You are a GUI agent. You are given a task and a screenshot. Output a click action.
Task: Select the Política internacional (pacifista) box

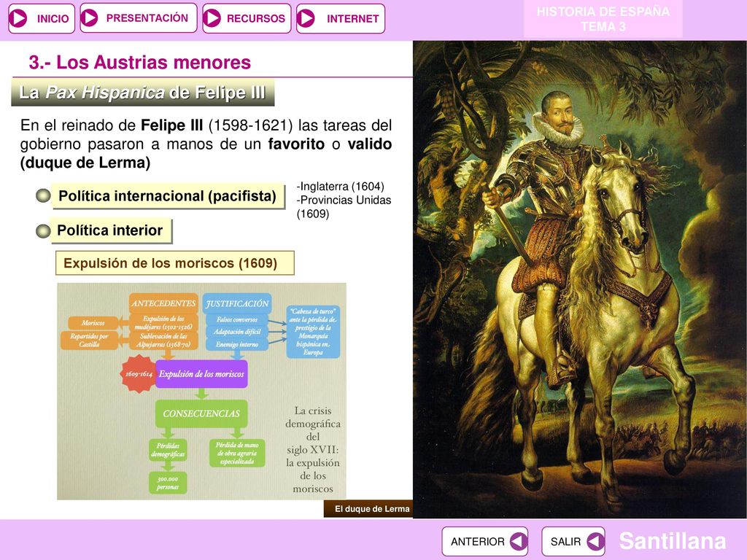(169, 196)
